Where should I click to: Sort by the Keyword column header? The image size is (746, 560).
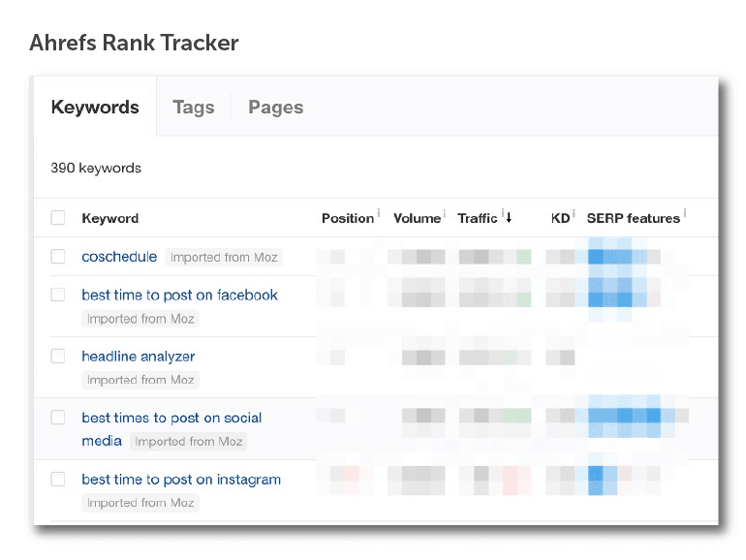tap(109, 218)
